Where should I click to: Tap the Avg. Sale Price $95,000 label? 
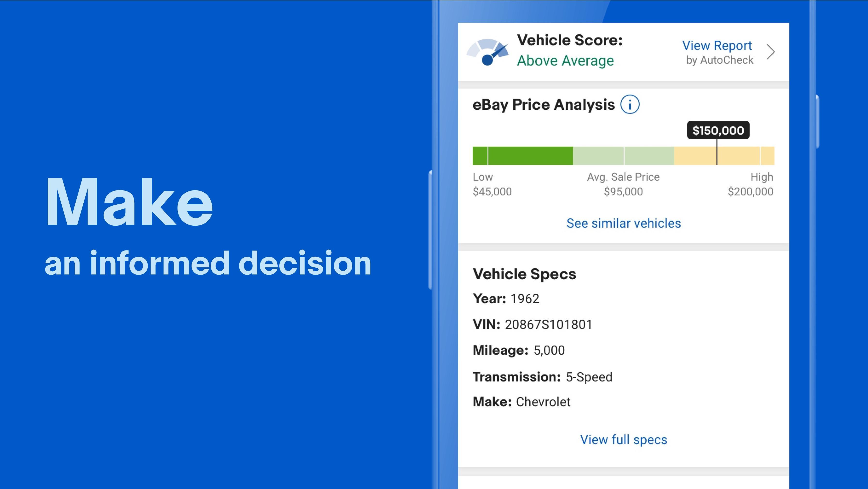[623, 184]
